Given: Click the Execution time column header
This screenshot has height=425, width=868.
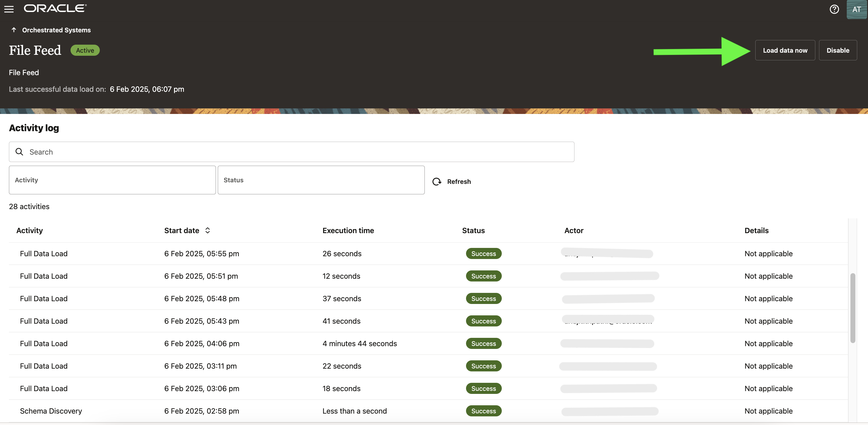Looking at the screenshot, I should 348,231.
